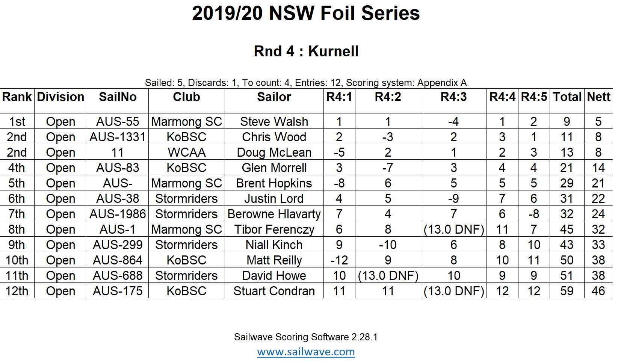Select sailor name Steve Walsh
The height and width of the screenshot is (364, 618).
click(274, 122)
